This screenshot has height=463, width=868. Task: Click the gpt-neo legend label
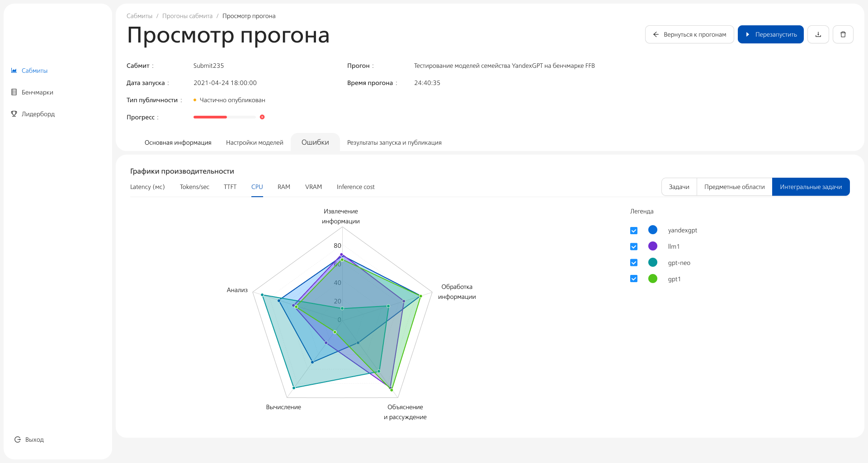coord(679,263)
